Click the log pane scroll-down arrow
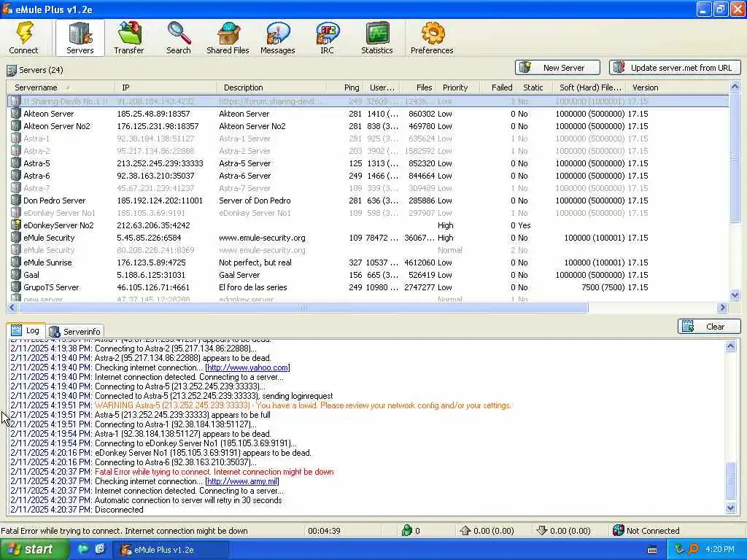This screenshot has height=560, width=747. pos(730,508)
